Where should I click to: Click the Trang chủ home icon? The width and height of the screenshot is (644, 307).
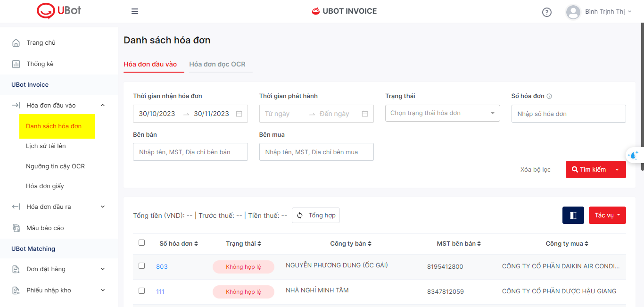(x=16, y=43)
